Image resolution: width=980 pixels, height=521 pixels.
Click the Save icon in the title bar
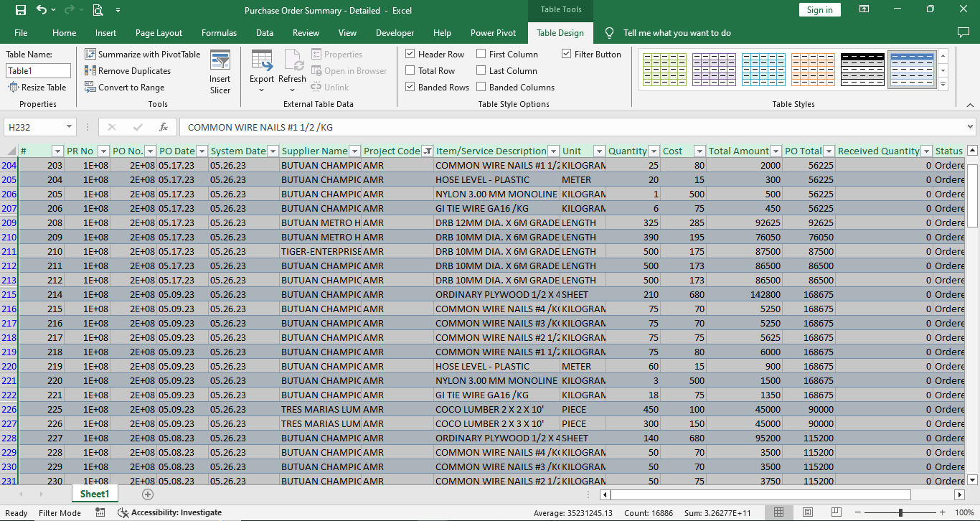[21, 10]
